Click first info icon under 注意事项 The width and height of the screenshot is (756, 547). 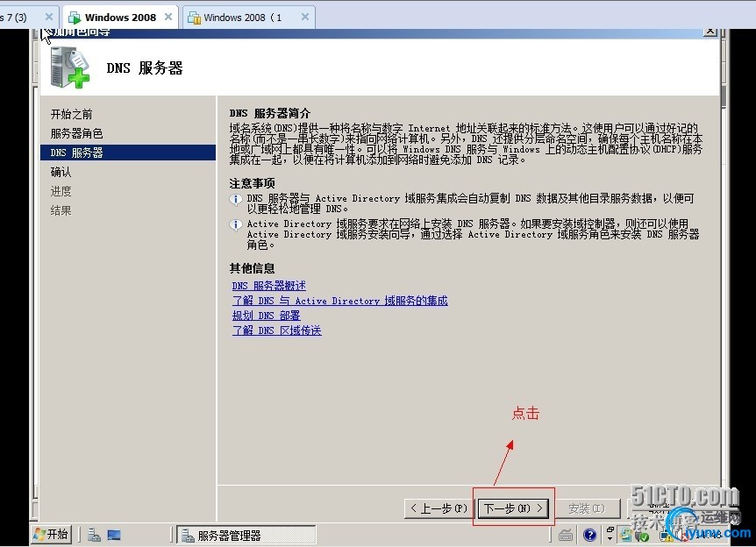(236, 199)
